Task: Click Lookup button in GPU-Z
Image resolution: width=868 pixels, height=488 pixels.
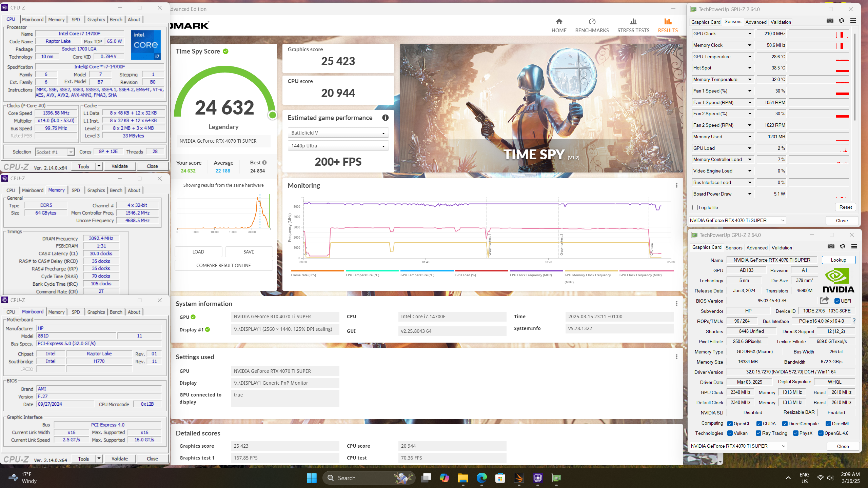Action: pyautogui.click(x=838, y=260)
